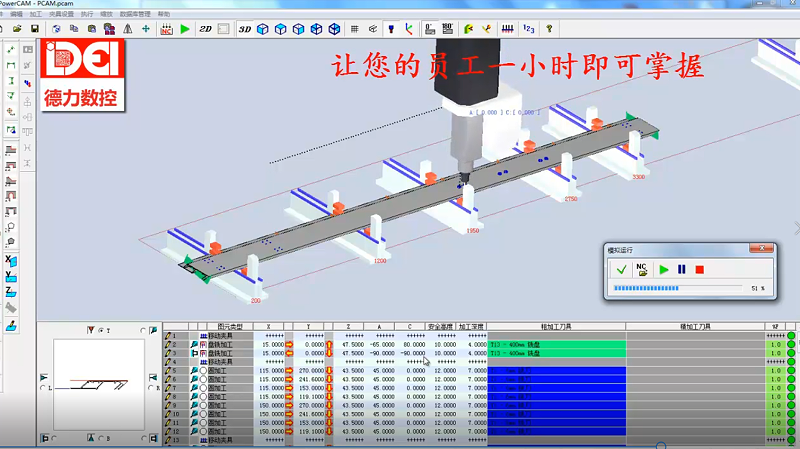This screenshot has width=800, height=449.
Task: Select the B view radio button
Action: pyautogui.click(x=101, y=438)
